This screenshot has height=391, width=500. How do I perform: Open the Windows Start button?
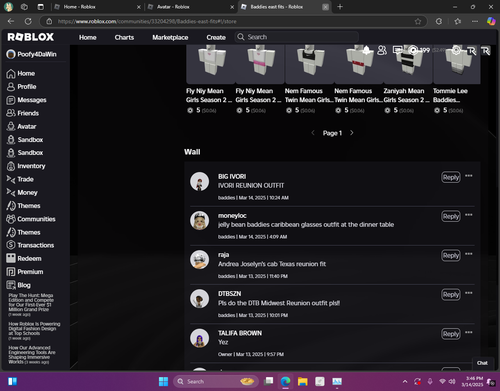click(163, 381)
